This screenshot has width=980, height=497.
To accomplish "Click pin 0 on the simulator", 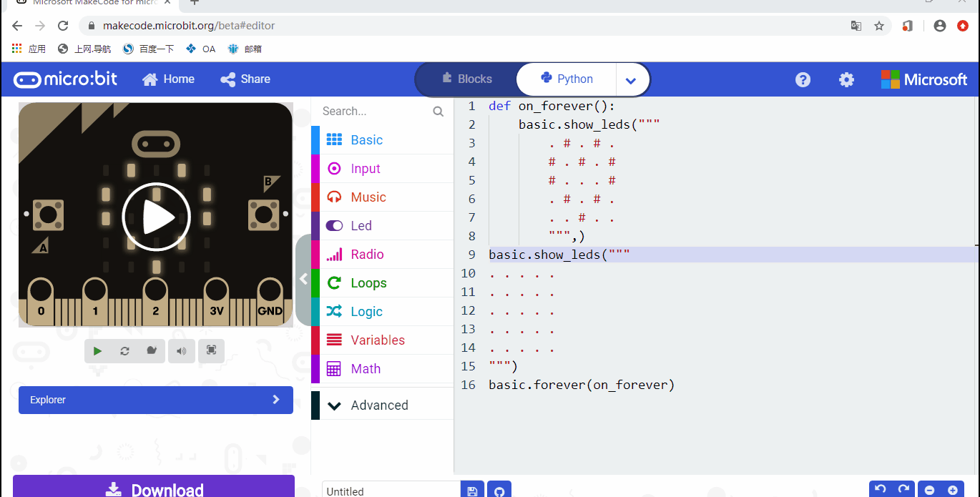I will 41,300.
